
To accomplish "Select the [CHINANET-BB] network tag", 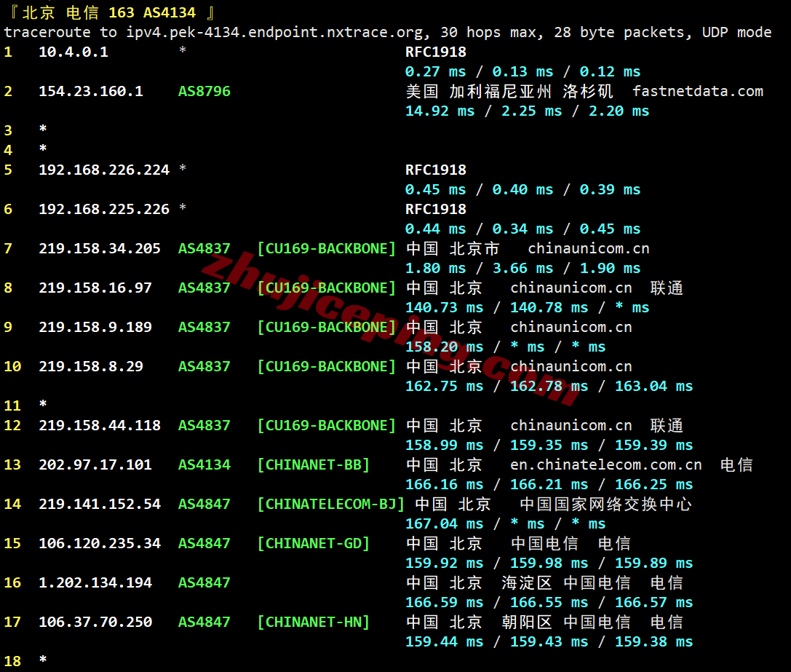I will pos(314,465).
